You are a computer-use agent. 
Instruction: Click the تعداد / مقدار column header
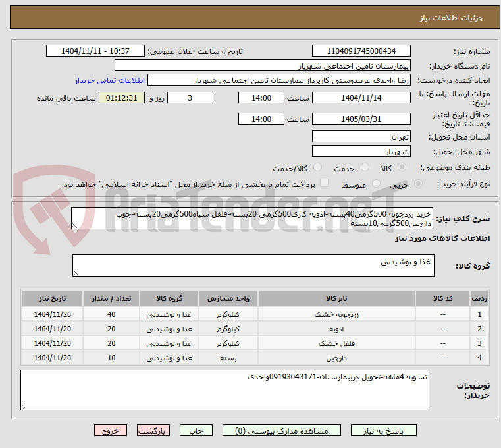pos(111,298)
